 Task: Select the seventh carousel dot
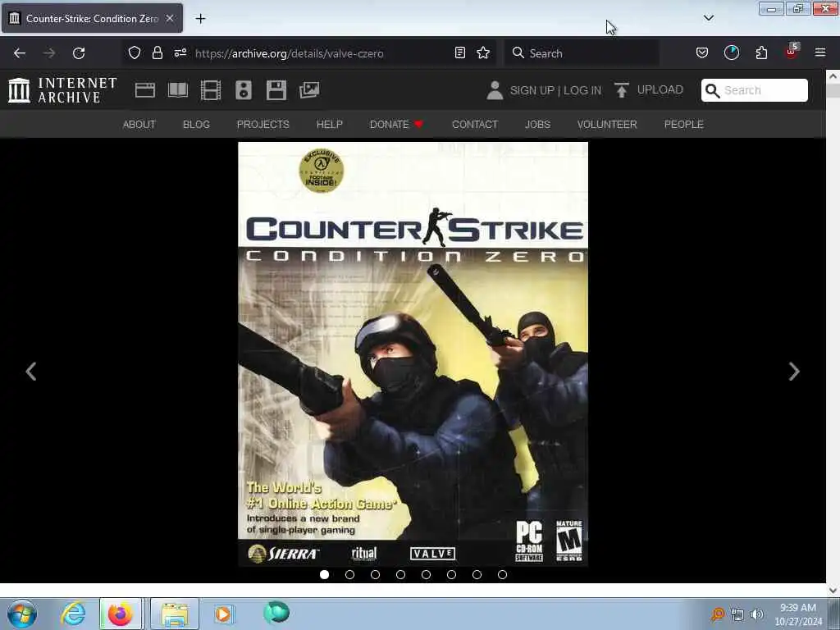pyautogui.click(x=477, y=574)
